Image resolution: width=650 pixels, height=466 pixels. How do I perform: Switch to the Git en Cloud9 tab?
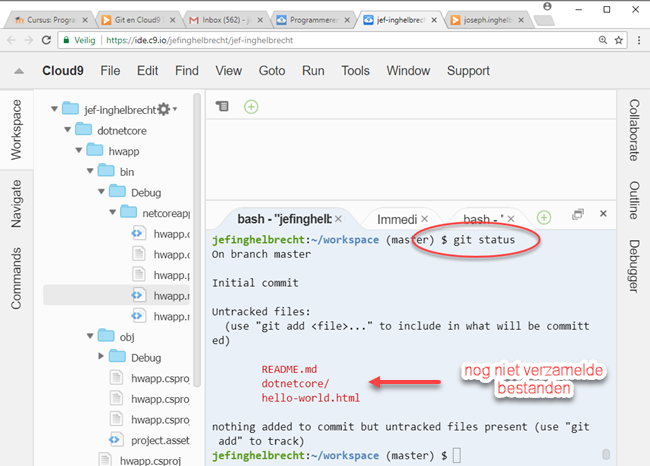click(138, 20)
